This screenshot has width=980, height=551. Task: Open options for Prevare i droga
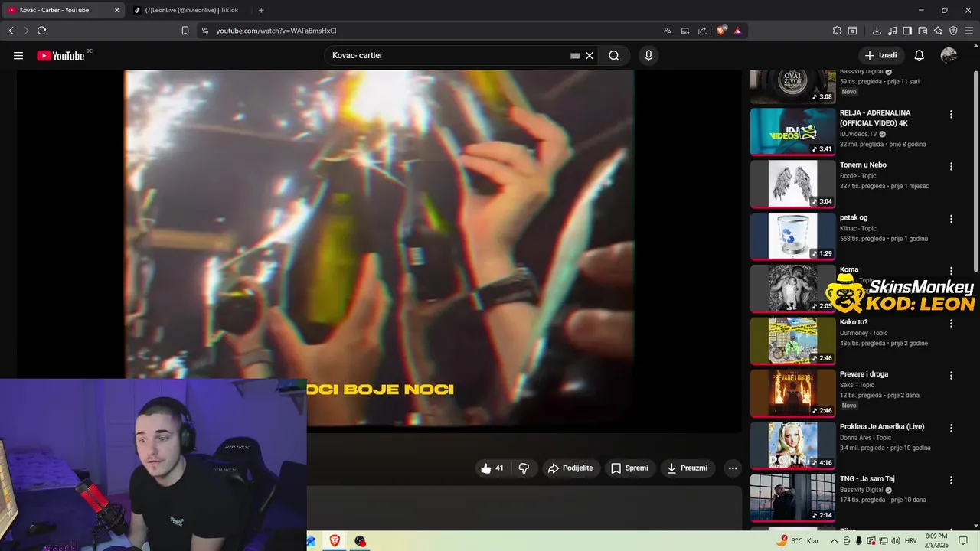coord(951,375)
